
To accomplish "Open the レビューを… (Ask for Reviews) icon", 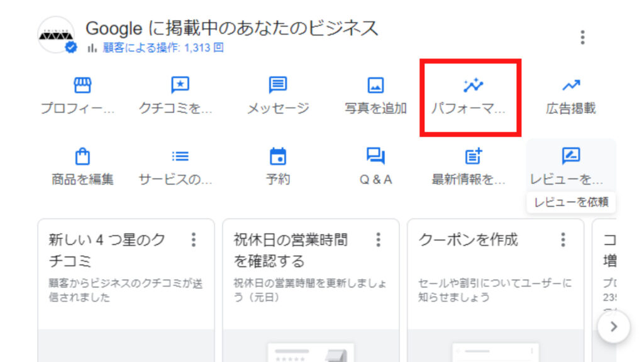I will click(571, 156).
